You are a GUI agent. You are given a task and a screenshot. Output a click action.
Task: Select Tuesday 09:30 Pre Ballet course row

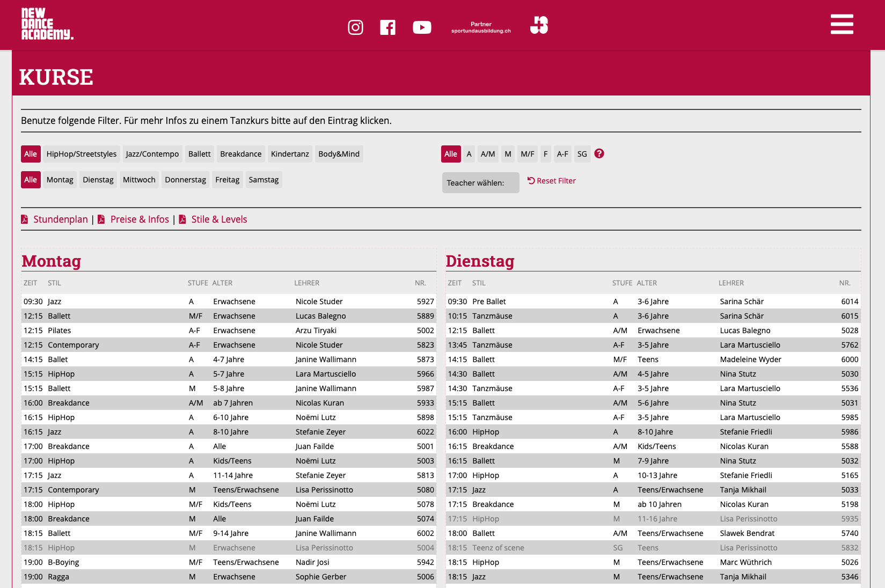(653, 302)
